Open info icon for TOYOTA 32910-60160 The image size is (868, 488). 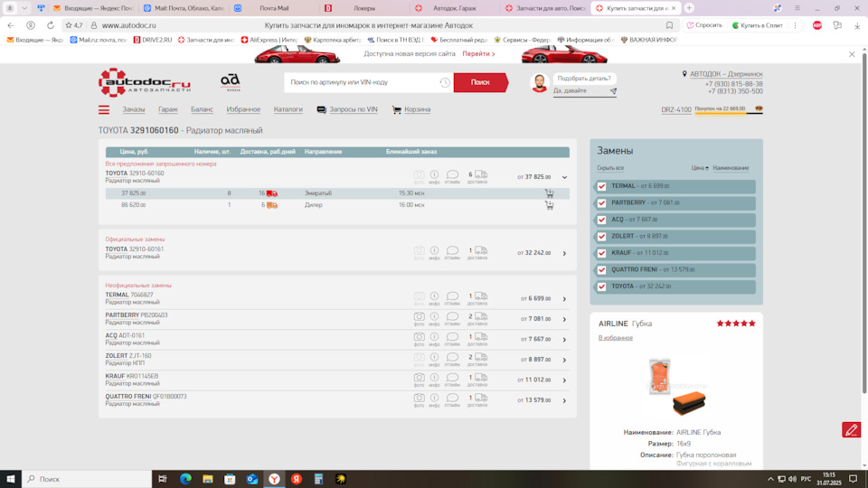[435, 174]
